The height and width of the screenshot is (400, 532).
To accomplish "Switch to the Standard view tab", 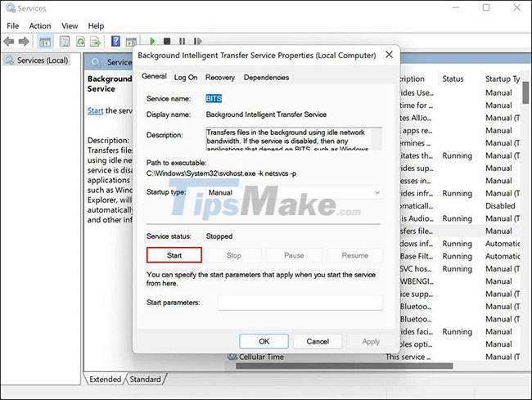I will [x=145, y=379].
